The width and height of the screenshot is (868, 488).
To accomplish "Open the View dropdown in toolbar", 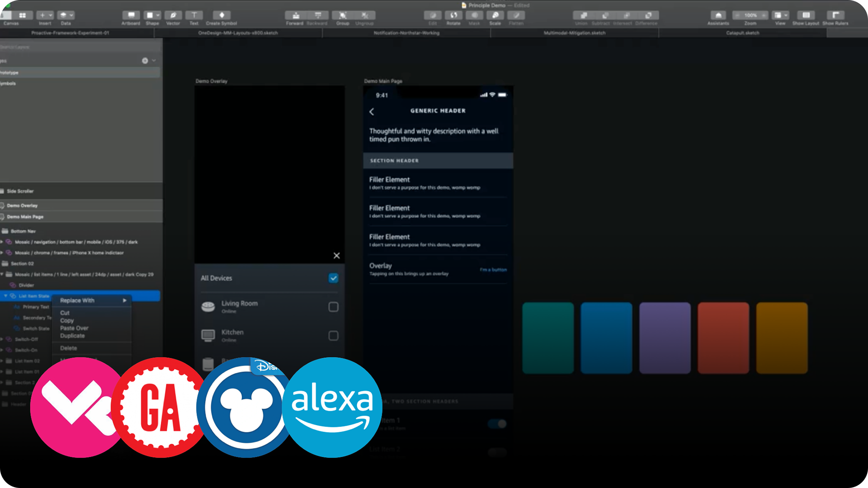I will click(780, 15).
